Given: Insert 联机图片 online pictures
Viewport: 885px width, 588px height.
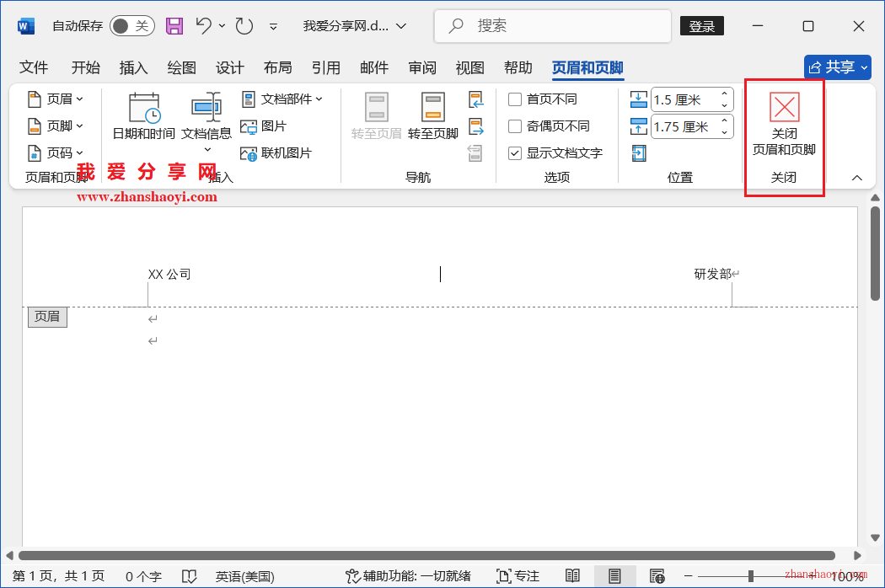Looking at the screenshot, I should 276,153.
